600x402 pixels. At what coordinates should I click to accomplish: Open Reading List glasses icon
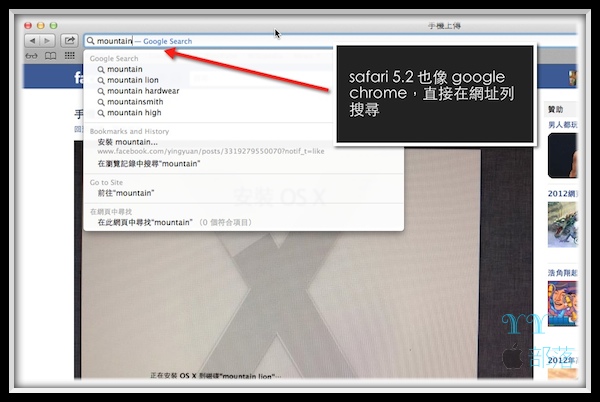click(31, 56)
